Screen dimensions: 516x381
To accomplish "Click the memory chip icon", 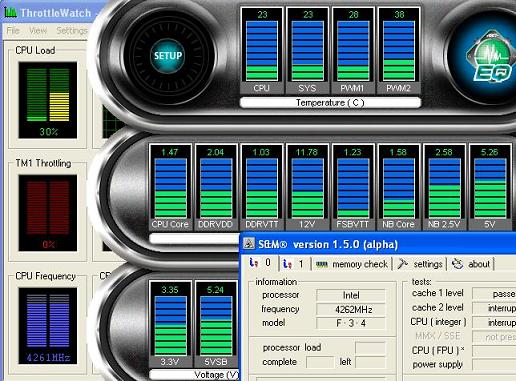I will click(x=322, y=264).
